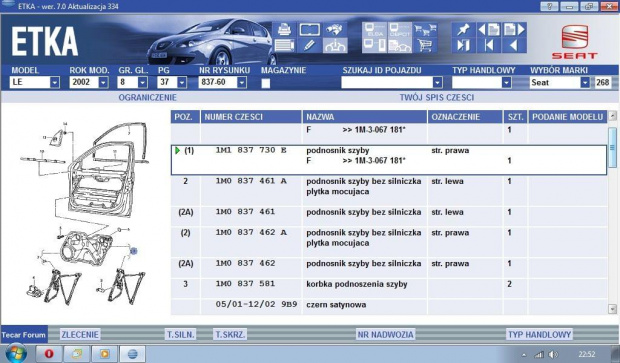
Task: Expand the TYP HANDLOWY dropdown in the top bar
Action: [507, 82]
